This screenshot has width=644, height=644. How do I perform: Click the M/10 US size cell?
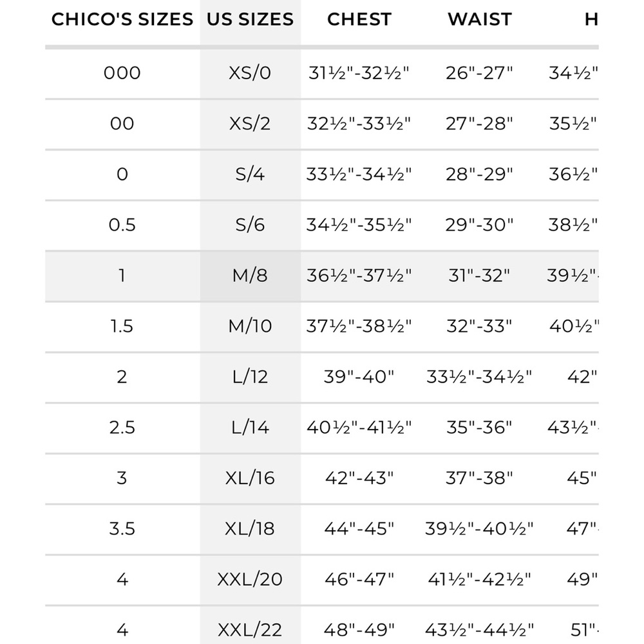pos(250,326)
